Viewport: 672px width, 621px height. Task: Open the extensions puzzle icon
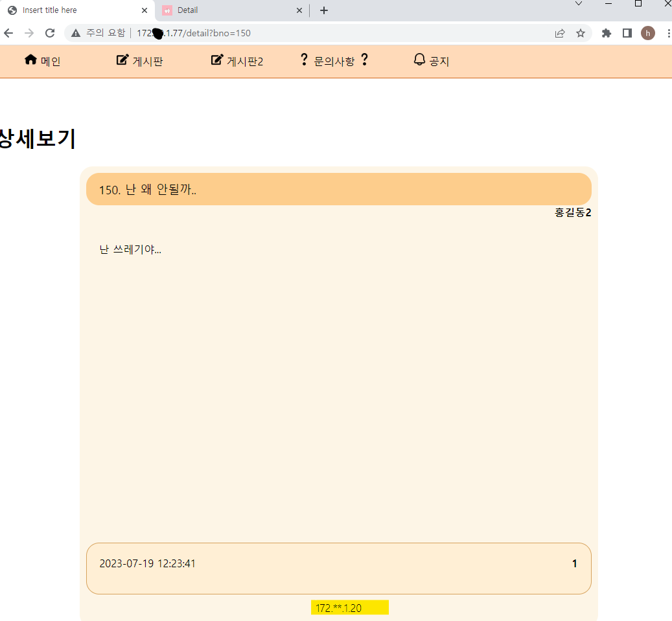click(606, 33)
